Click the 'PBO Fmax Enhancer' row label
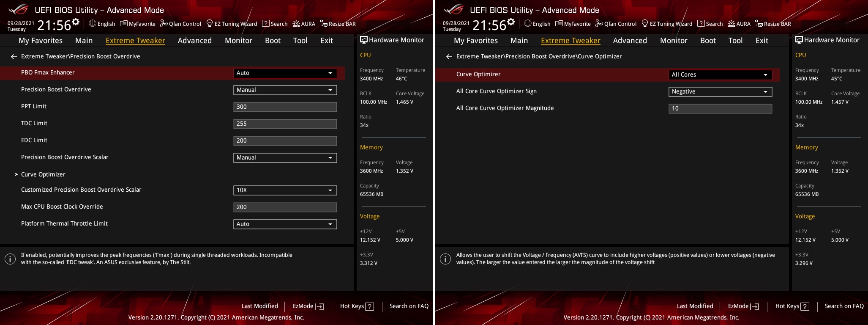Image resolution: width=868 pixels, height=325 pixels. pyautogui.click(x=48, y=72)
